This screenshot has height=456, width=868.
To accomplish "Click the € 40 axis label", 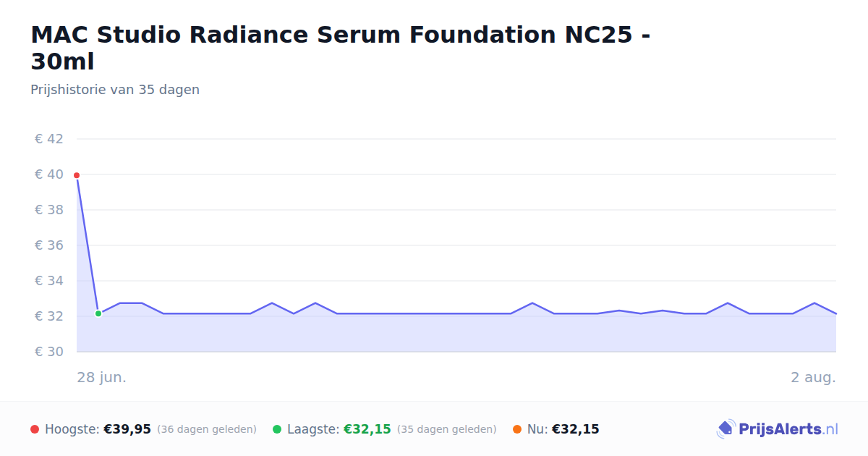I will 49,174.
